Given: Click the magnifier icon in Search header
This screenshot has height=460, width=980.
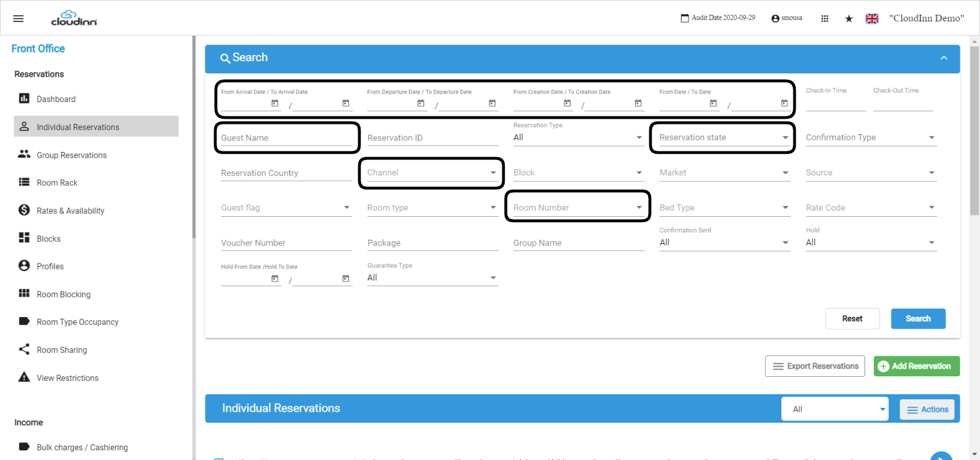Looking at the screenshot, I should 225,59.
